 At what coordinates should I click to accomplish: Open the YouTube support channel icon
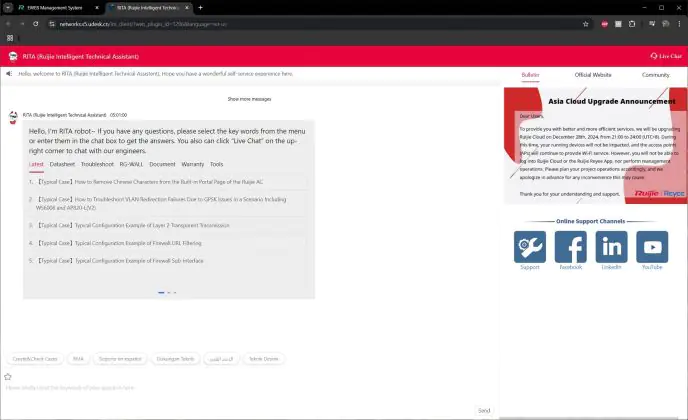pos(652,247)
